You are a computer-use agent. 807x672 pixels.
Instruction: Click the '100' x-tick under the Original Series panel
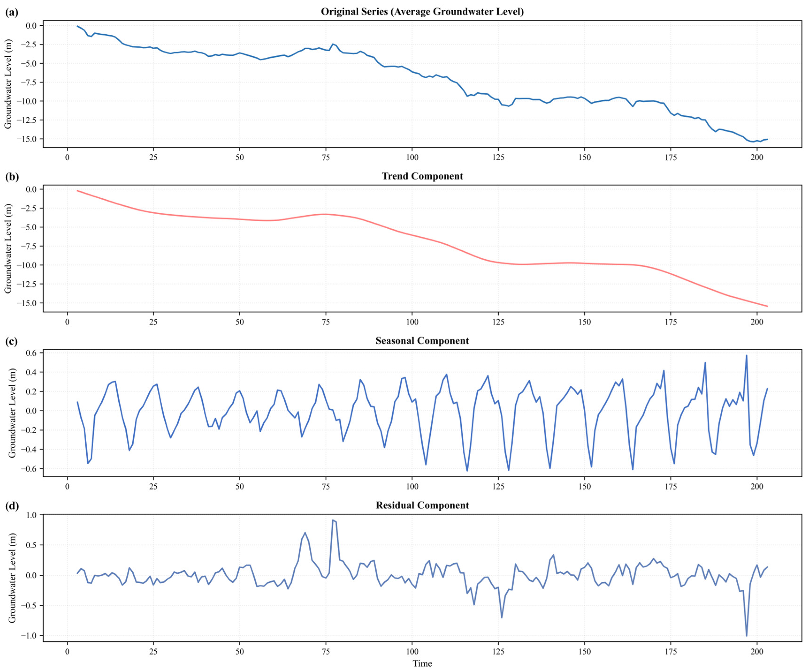coord(412,157)
